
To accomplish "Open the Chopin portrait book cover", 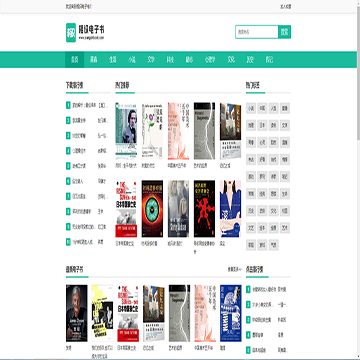I will click(x=126, y=131).
